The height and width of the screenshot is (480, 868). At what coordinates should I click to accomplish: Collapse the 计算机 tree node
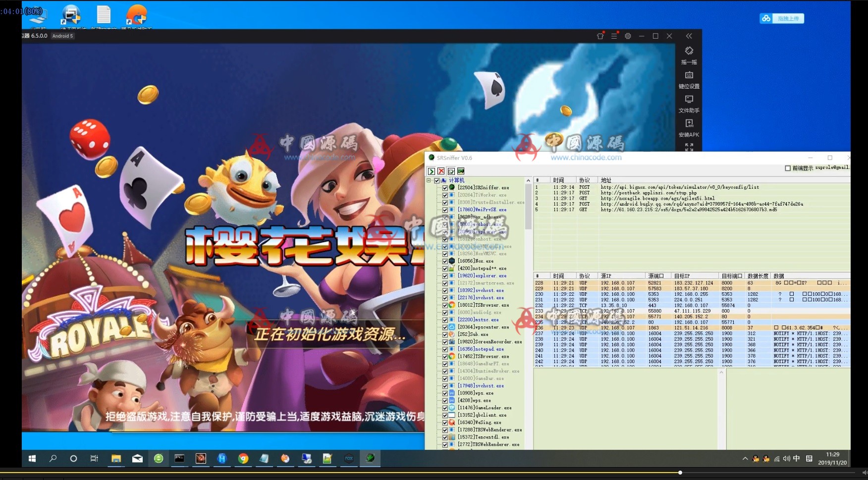(429, 180)
